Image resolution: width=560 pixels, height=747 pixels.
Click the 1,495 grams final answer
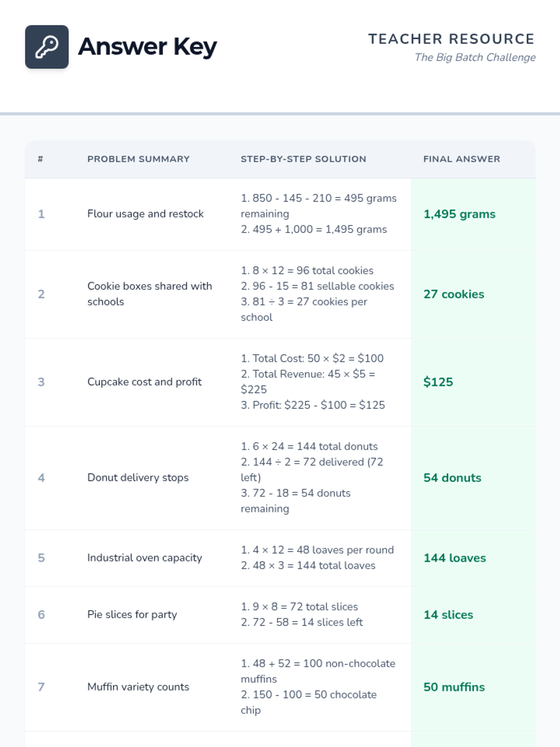(x=459, y=214)
